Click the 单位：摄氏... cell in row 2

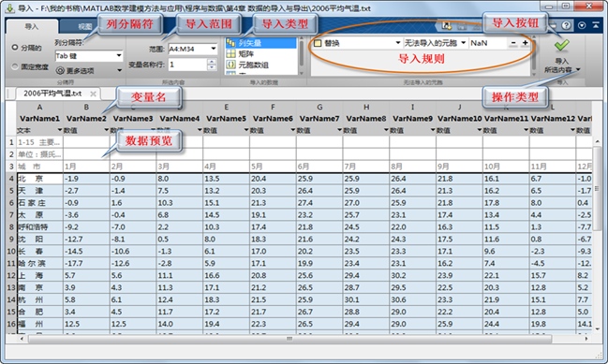click(x=40, y=154)
